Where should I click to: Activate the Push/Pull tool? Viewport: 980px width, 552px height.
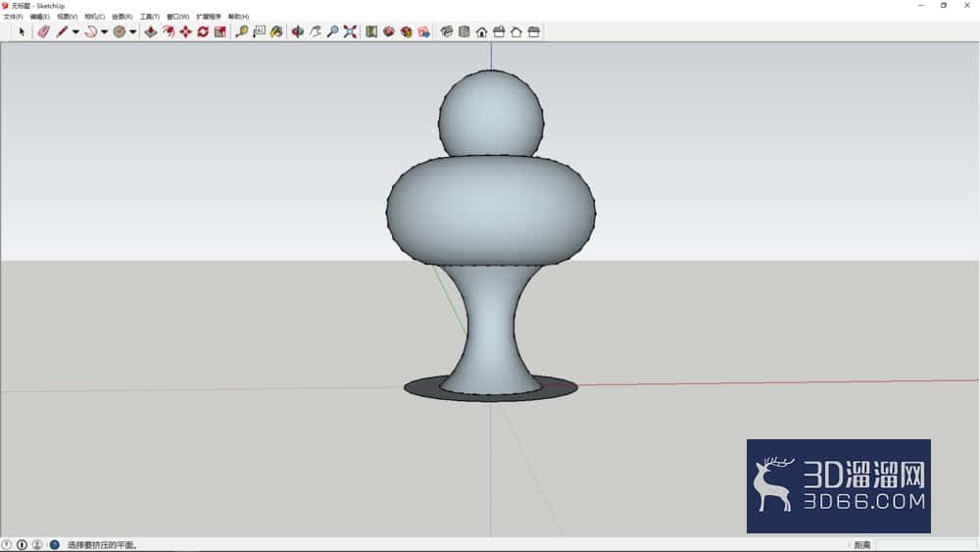point(151,32)
